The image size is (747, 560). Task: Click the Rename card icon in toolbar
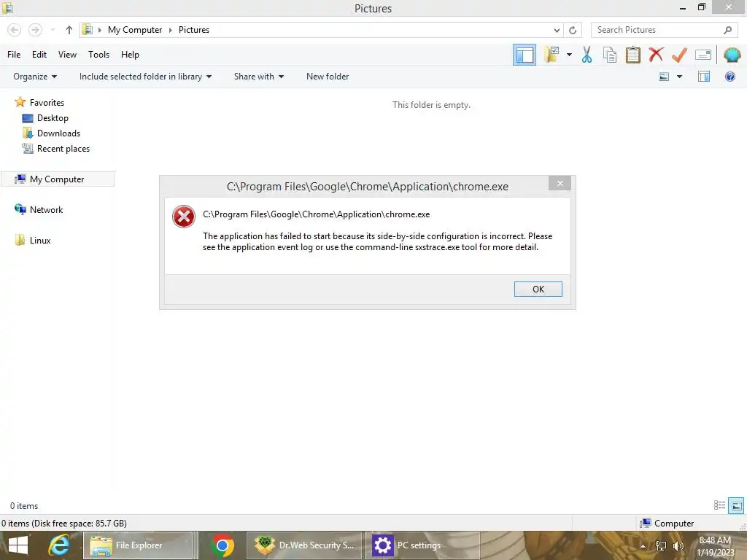tap(703, 55)
